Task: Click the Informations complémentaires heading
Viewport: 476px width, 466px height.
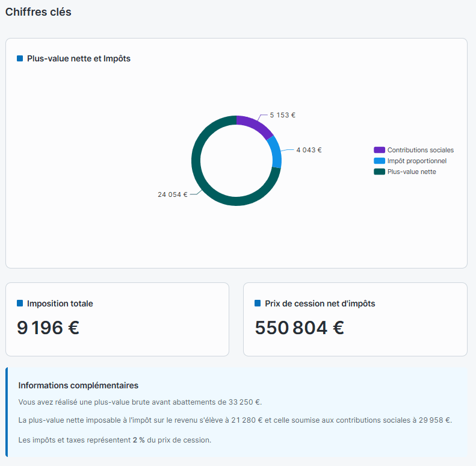Action: coord(78,385)
